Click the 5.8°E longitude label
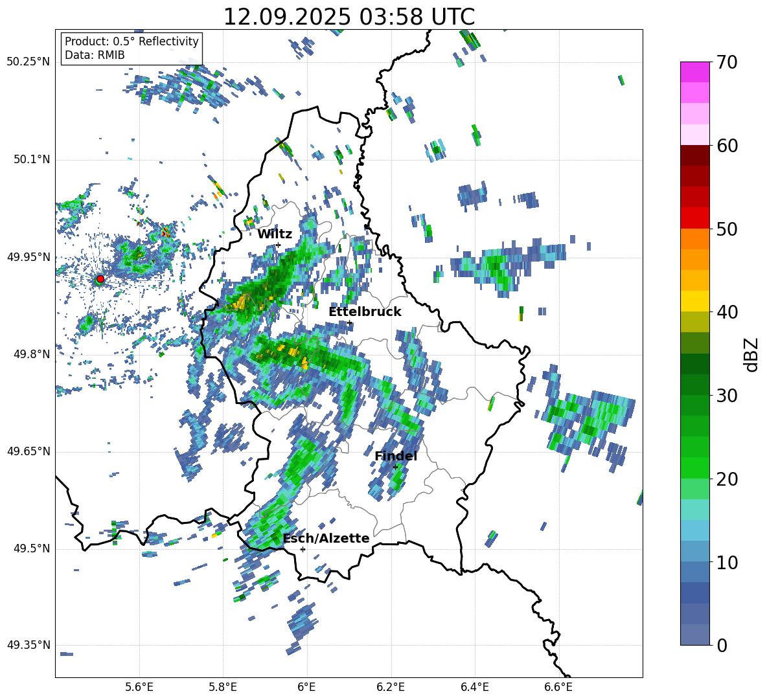This screenshot has width=767, height=700. click(223, 687)
